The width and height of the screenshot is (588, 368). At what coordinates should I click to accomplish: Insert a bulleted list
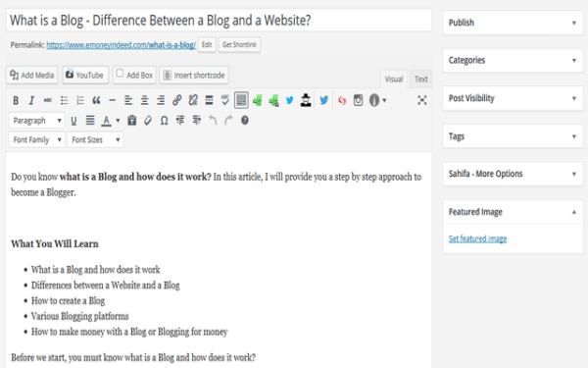(64, 100)
